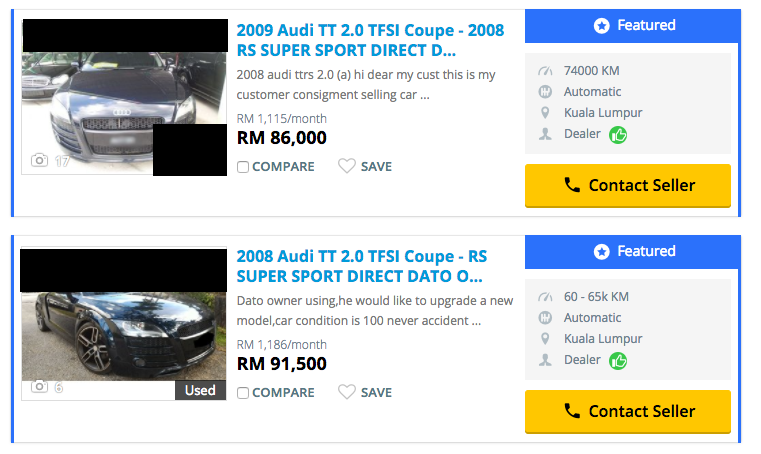Click the heart icon for RM 91,500 listing
Screen dimensions: 761x454
tap(347, 393)
